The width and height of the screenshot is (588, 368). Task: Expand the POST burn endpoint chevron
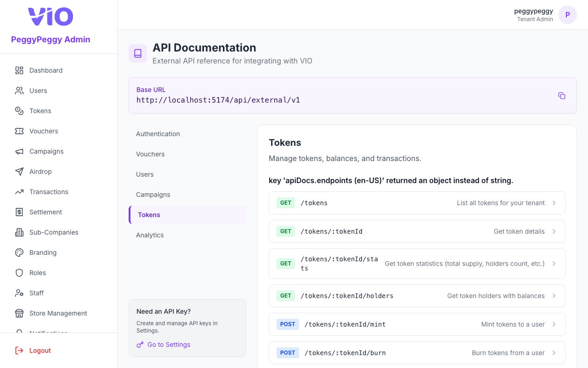(554, 353)
